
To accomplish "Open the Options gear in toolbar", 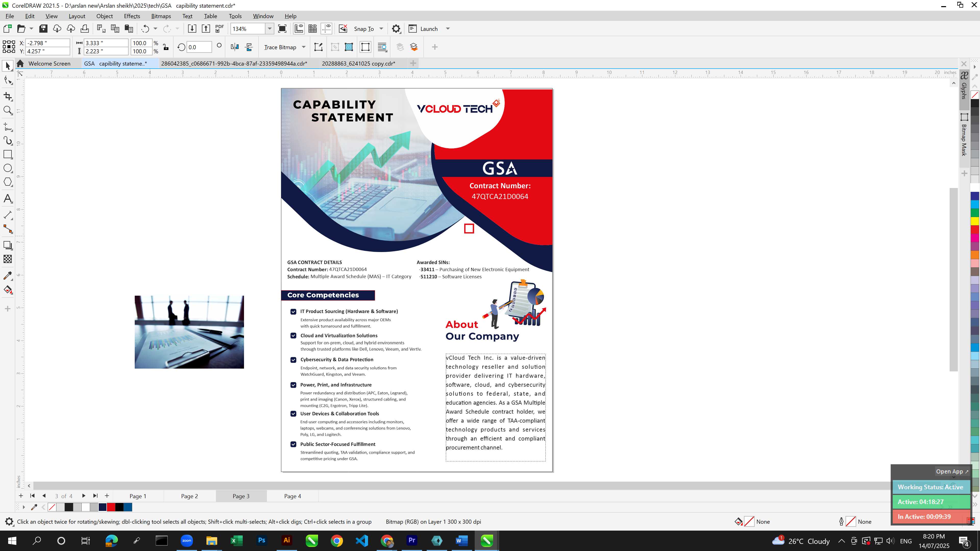I will (x=396, y=29).
